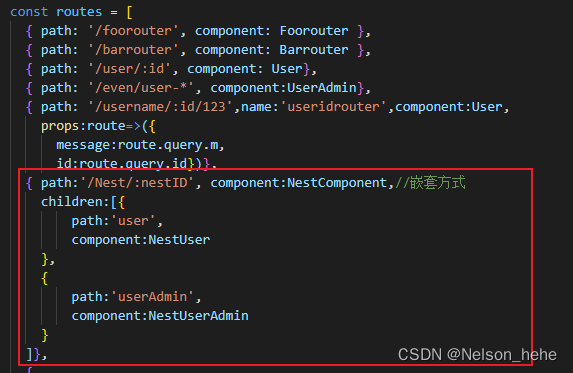Click the 'routes' variable name

[79, 12]
